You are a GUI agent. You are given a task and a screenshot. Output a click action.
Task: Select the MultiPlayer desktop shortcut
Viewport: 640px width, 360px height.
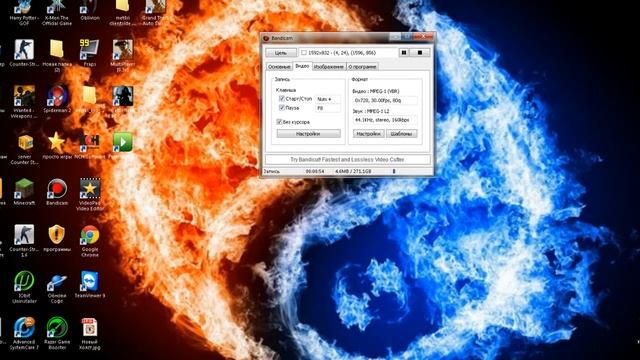pos(122,56)
